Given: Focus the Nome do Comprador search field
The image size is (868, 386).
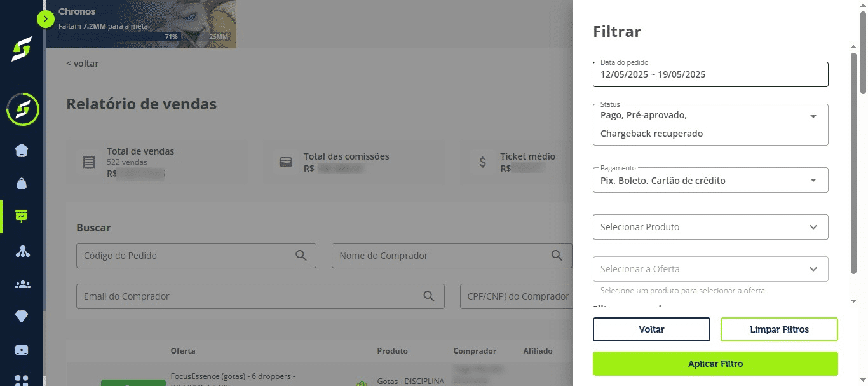Looking at the screenshot, I should point(452,255).
